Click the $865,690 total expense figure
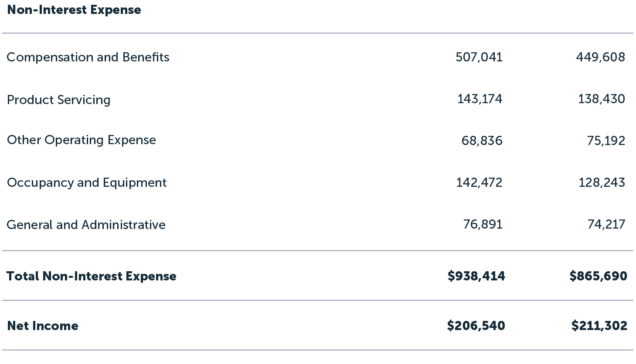Screen dimensions: 636x364 [598, 276]
